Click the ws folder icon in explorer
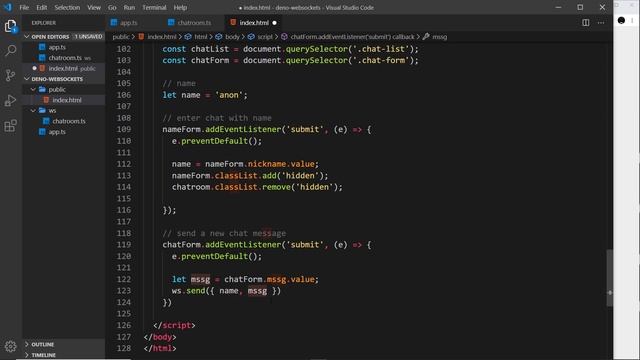Screen dimensions: 640x360 point(42,111)
